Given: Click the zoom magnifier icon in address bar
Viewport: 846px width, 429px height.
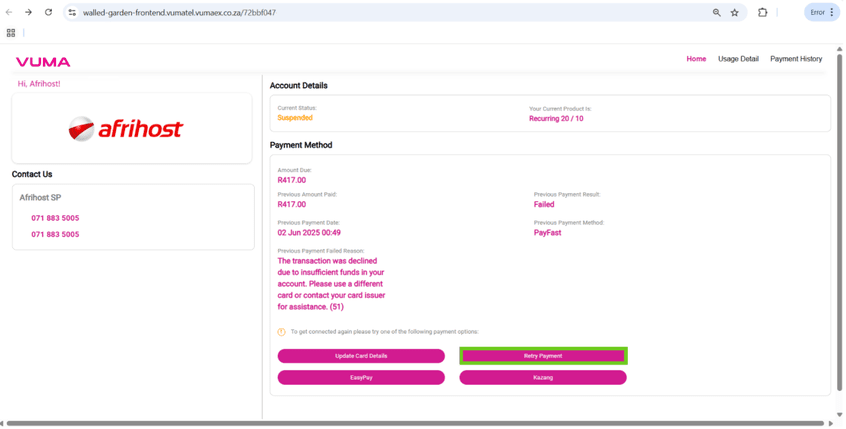Looking at the screenshot, I should pos(716,13).
